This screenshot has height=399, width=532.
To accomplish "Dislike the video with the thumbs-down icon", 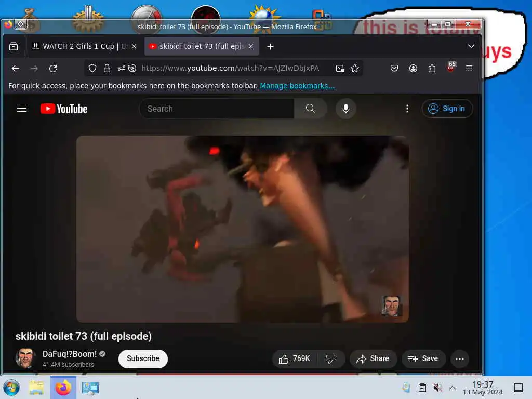I will [331, 358].
